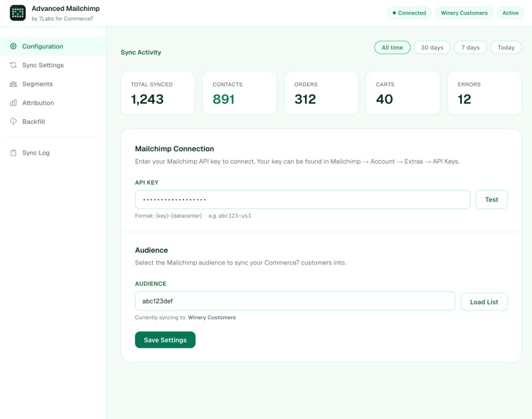
Task: Filter sync activity to 30 days
Action: pyautogui.click(x=432, y=47)
